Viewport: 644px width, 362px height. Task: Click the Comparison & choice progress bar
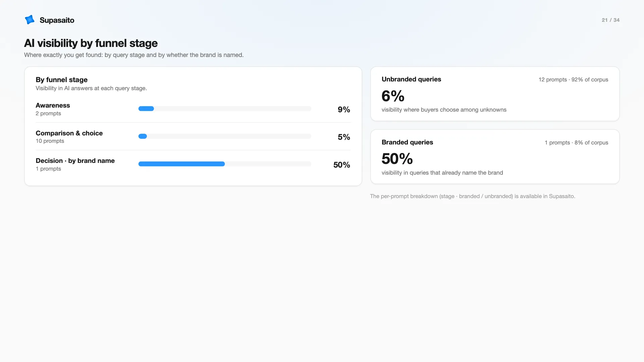pyautogui.click(x=225, y=136)
